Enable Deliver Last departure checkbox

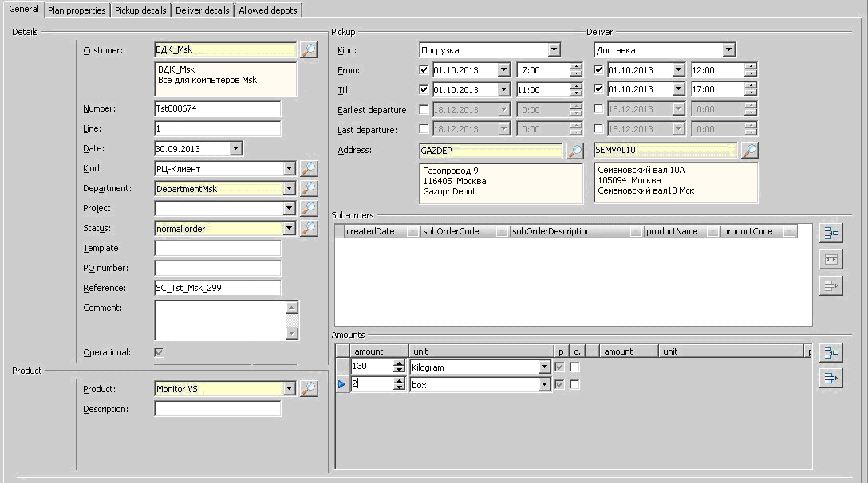(x=598, y=128)
